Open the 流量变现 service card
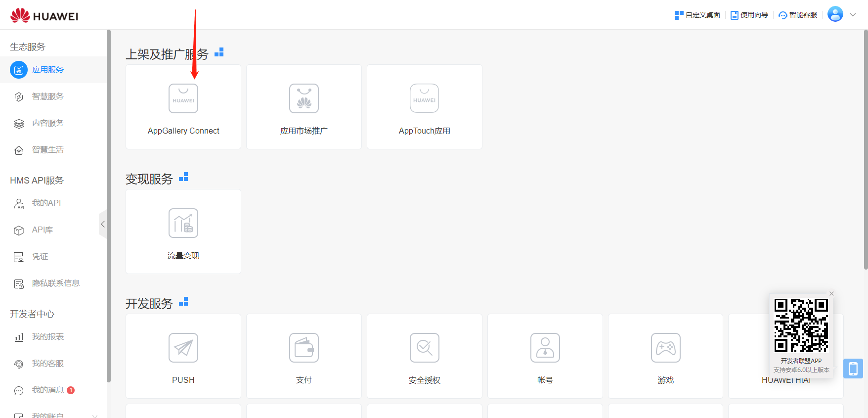The image size is (868, 418). pyautogui.click(x=183, y=232)
